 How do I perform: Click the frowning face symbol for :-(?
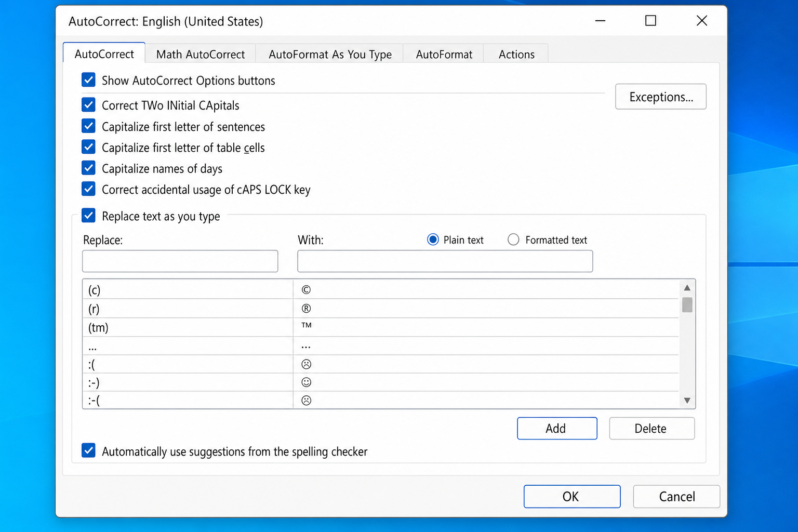pos(307,400)
